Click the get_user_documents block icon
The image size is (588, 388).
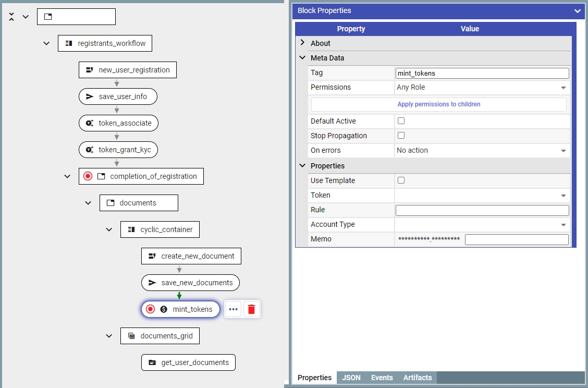tap(152, 362)
